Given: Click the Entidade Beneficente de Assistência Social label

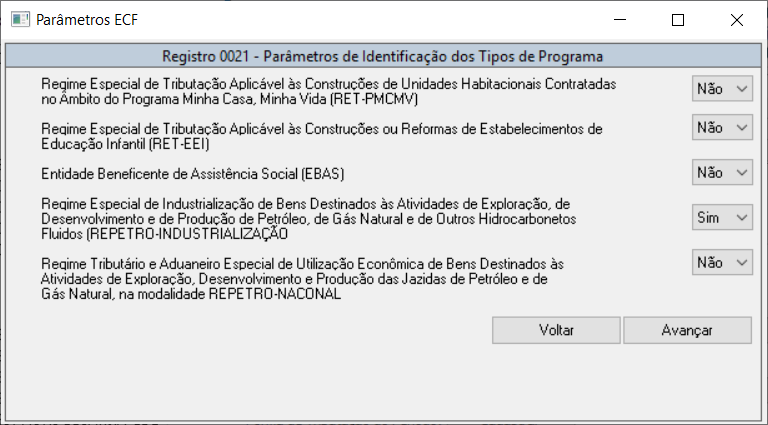Looking at the screenshot, I should (192, 174).
